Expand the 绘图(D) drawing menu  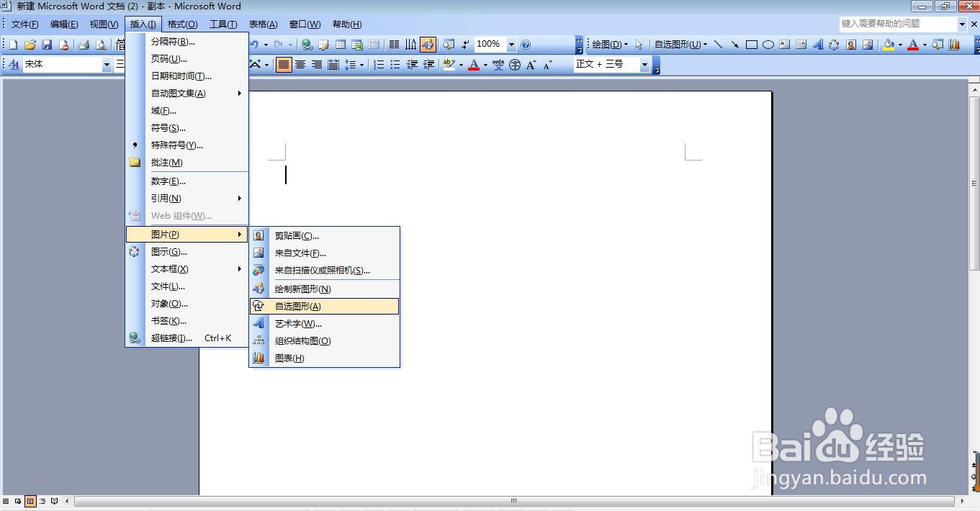610,45
